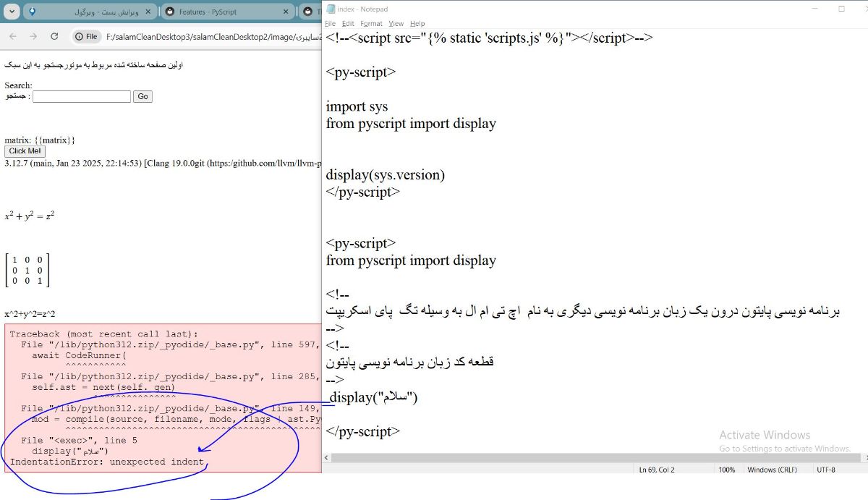Open Notepad's File menu
868x500 pixels.
331,24
